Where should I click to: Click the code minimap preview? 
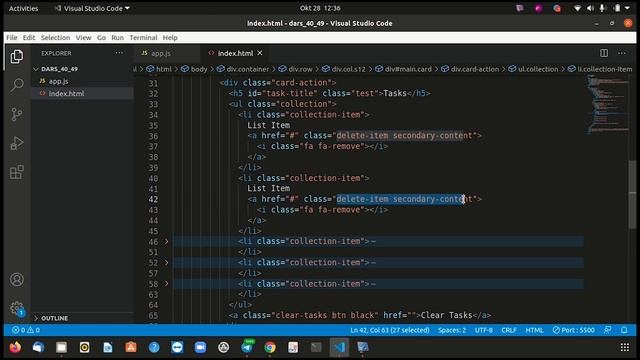[x=607, y=104]
